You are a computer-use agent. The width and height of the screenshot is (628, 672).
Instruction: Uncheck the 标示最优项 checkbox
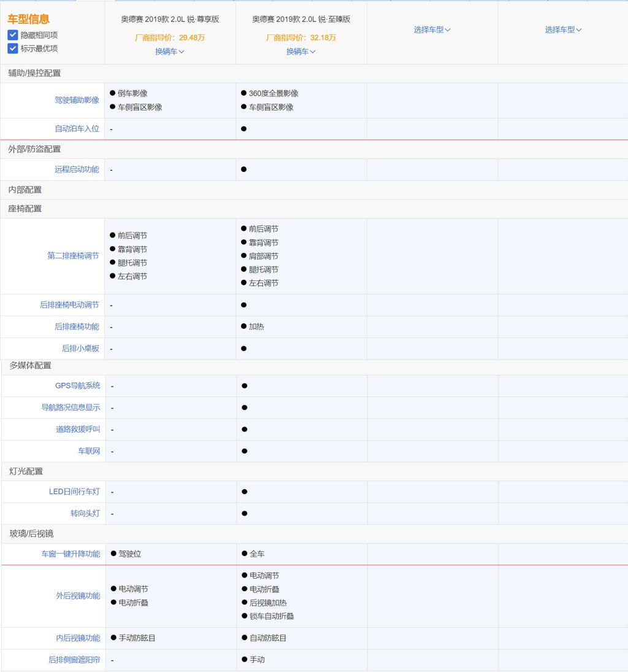pos(13,48)
